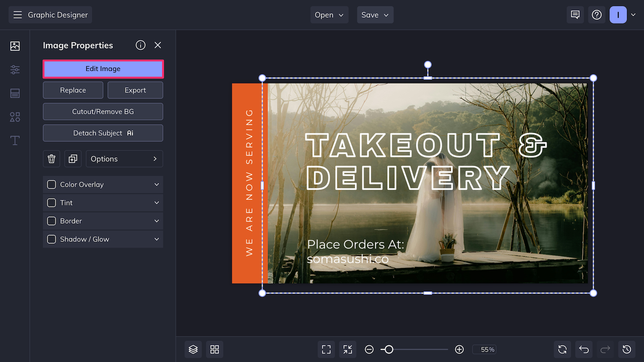Open the Graphic Designer hamburger menu
Viewport: 644px width, 362px height.
coord(18,15)
